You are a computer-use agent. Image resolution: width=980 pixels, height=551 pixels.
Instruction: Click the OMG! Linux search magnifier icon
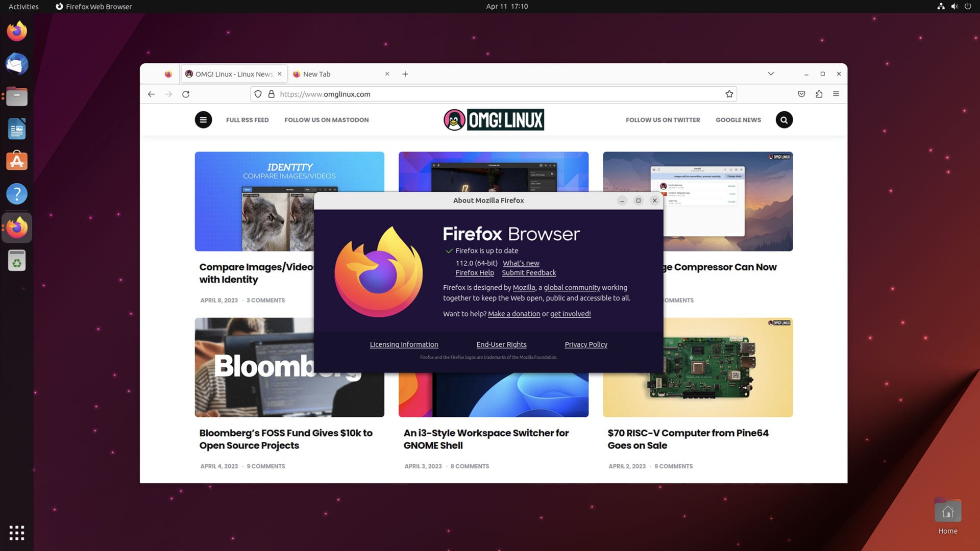[x=783, y=120]
